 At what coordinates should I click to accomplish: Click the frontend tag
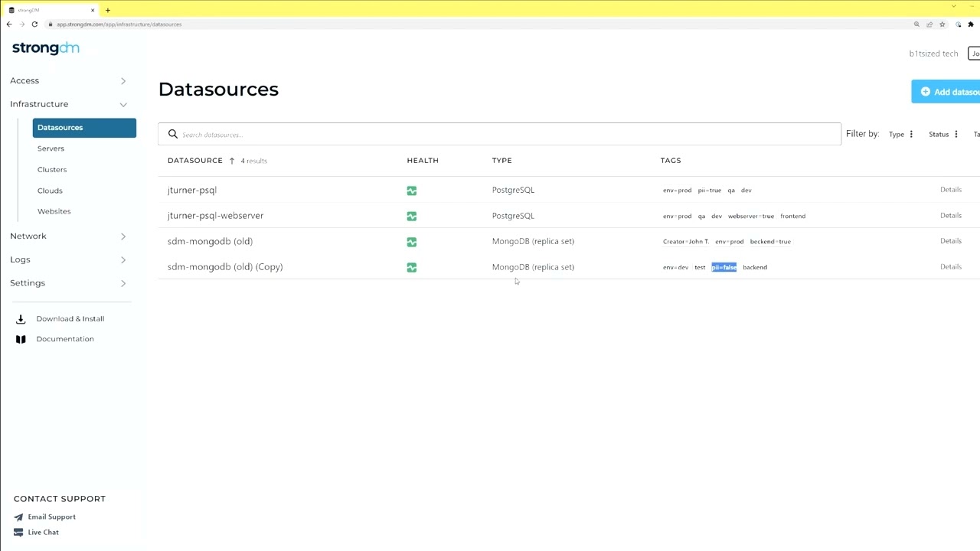[x=793, y=217]
